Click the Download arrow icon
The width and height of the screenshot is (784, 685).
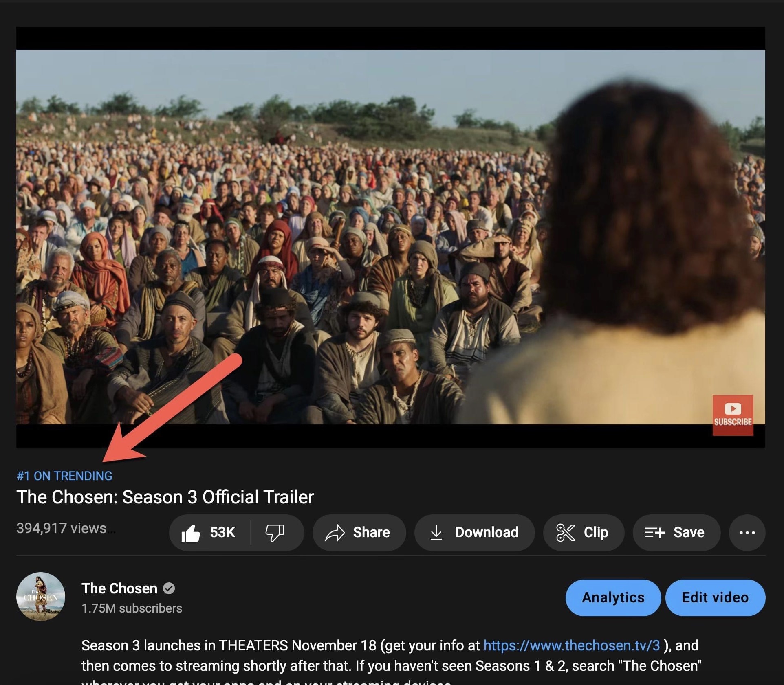436,533
